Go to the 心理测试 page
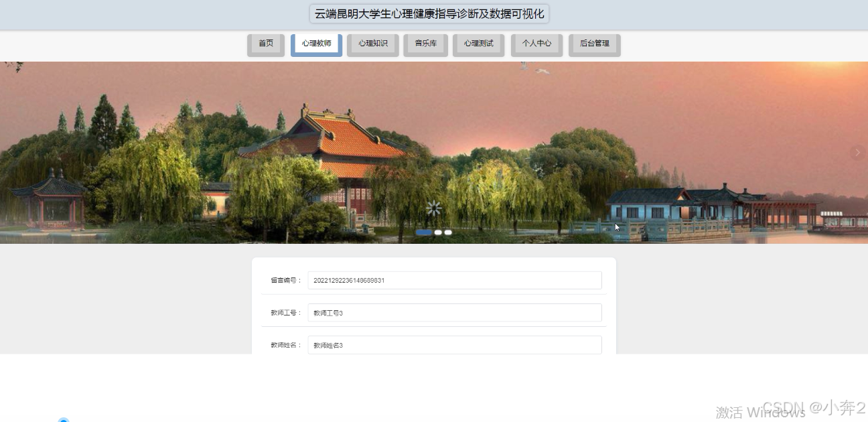868x422 pixels. pyautogui.click(x=478, y=44)
